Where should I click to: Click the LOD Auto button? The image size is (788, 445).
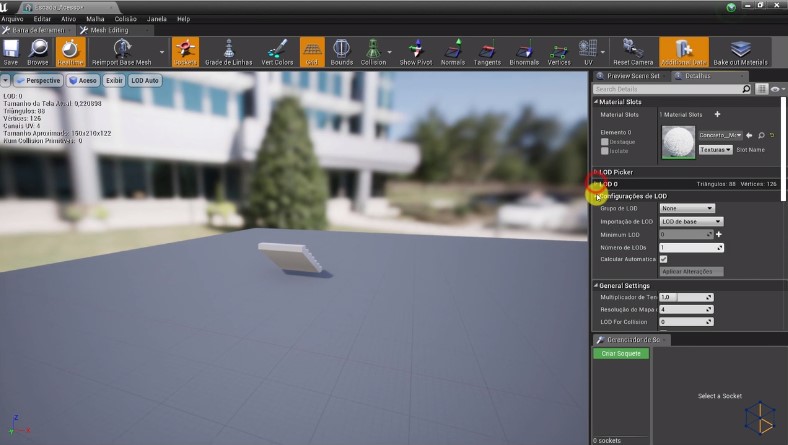tap(145, 80)
